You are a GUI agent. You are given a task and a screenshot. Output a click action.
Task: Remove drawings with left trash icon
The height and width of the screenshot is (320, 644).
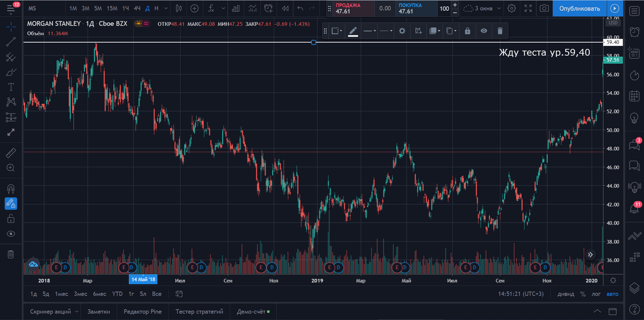click(x=11, y=254)
